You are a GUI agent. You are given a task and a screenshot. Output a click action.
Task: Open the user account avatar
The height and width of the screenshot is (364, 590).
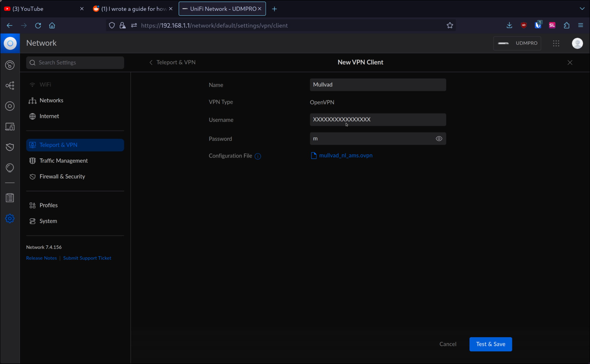point(577,43)
